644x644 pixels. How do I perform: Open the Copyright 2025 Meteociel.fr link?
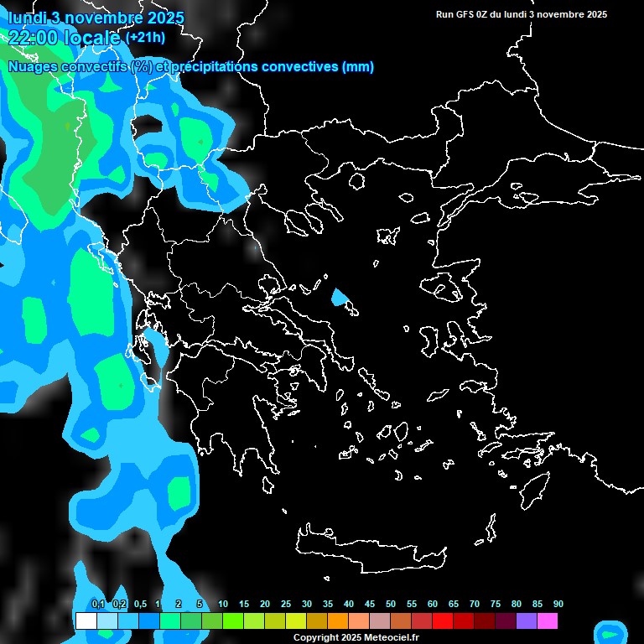coord(356,637)
